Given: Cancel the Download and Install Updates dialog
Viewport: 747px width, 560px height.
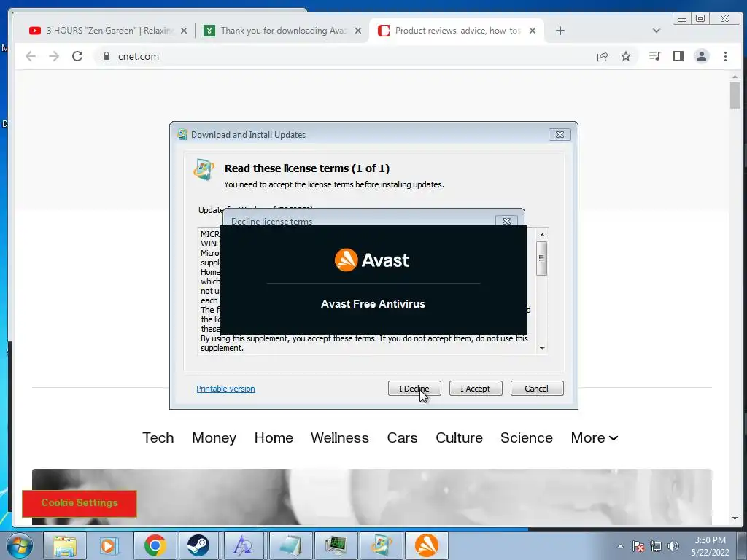Looking at the screenshot, I should tap(536, 389).
